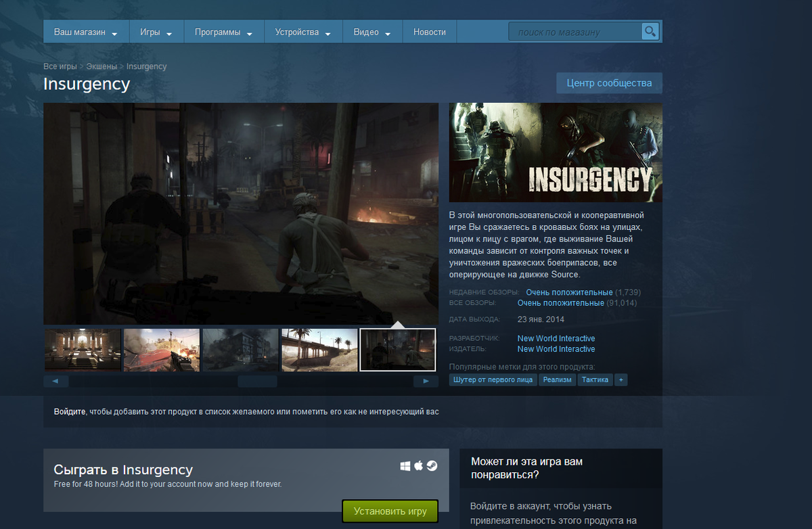812x529 pixels.
Task: Click Insurgency page title
Action: 87,84
